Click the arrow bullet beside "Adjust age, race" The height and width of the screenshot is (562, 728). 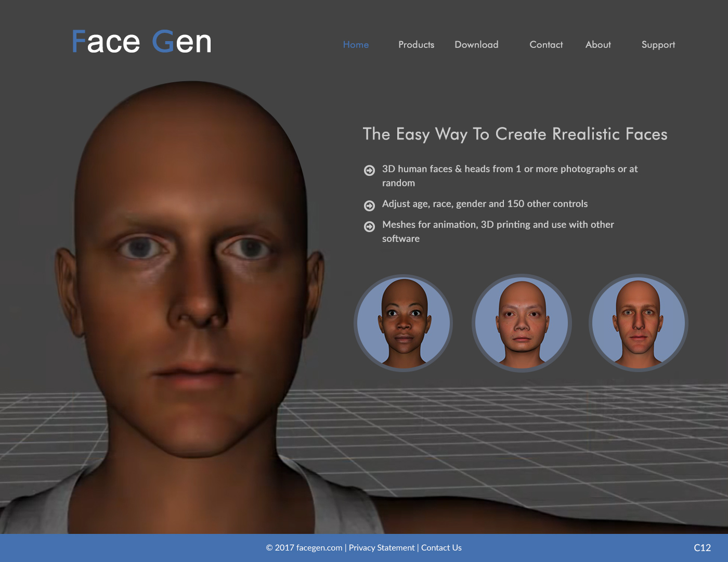coord(369,206)
